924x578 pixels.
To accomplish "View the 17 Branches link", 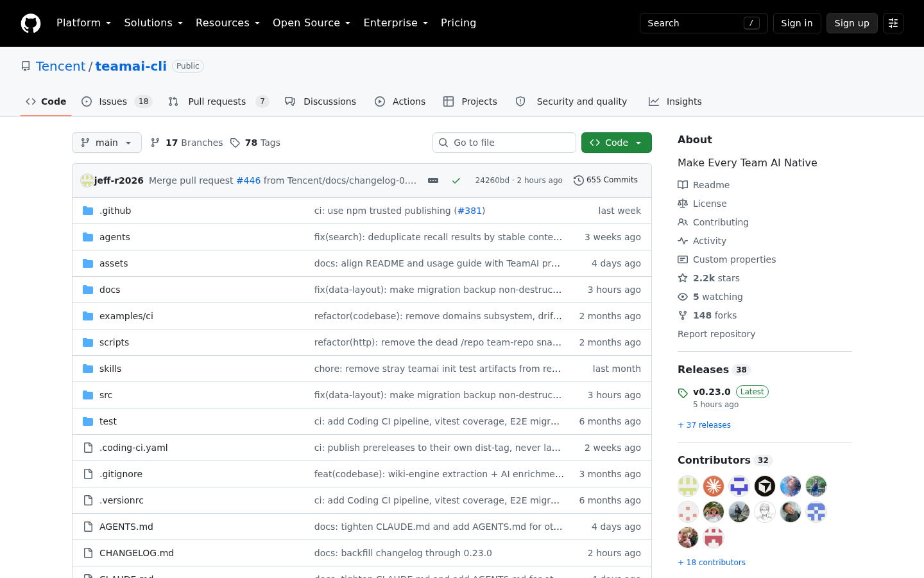I will 187,143.
